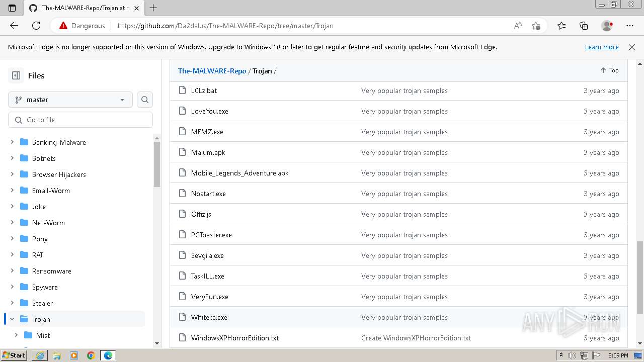644x362 pixels.
Task: Open commit 'Create WindowsXPHorrorEdition.txt' message
Action: tap(416, 338)
